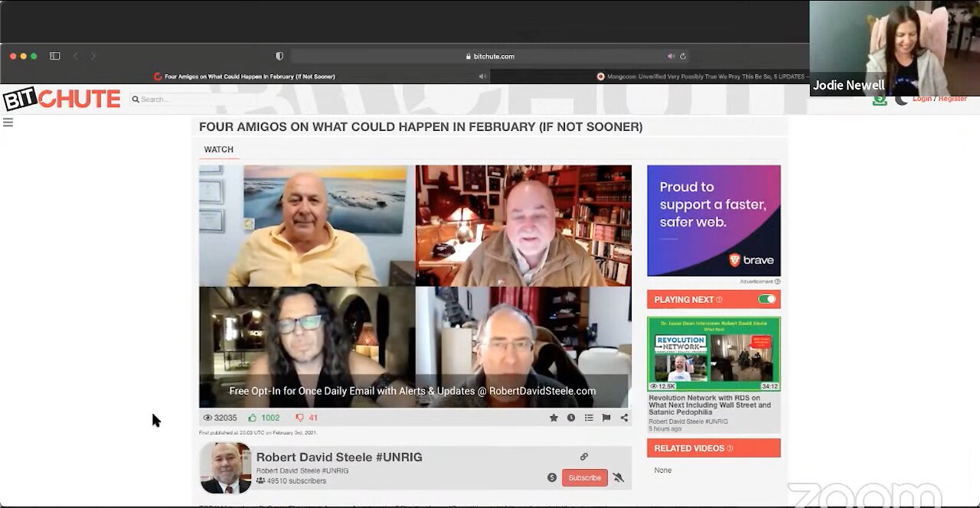
Task: Open 'Robert David Steele #UNRIG' heading link
Action: point(339,457)
